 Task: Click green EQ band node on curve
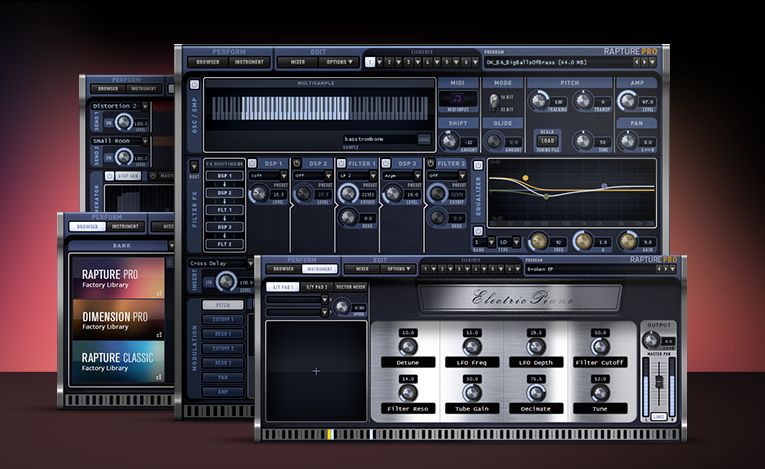click(x=546, y=197)
